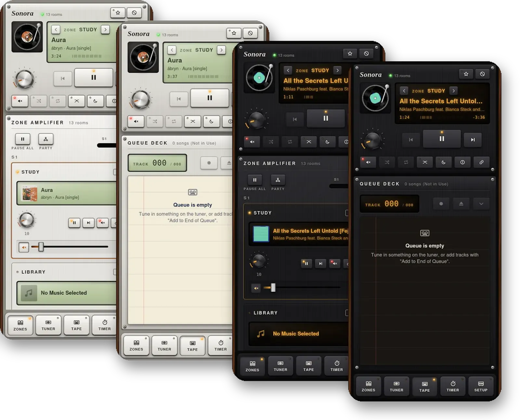520x420 pixels.
Task: Expand the Queue Deck dropdown chevron in front window
Action: [481, 204]
